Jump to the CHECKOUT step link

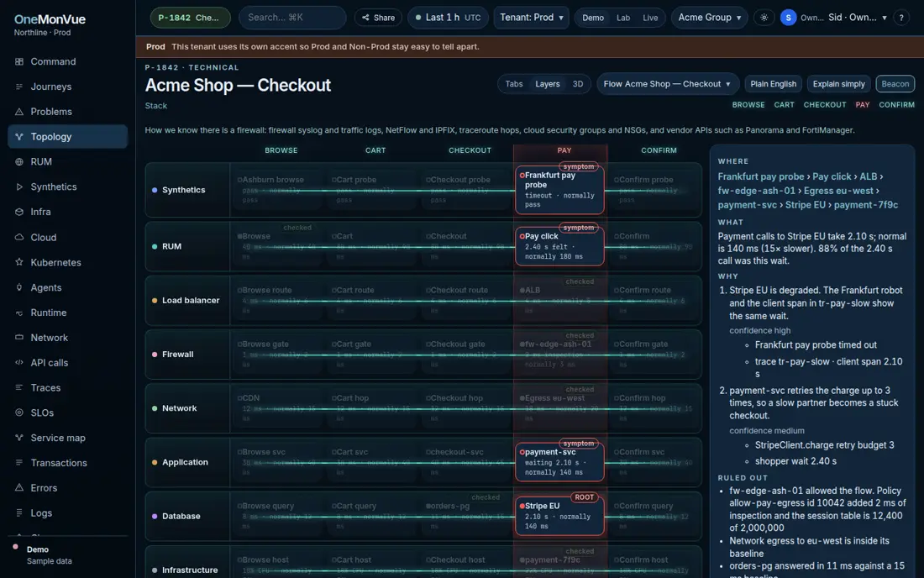coord(825,105)
